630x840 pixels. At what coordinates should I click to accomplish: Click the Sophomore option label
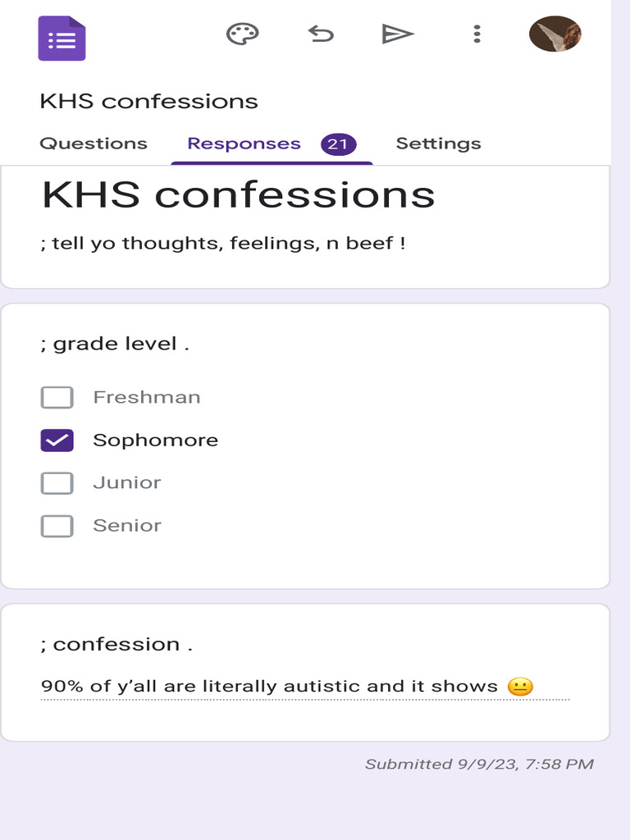pos(155,441)
